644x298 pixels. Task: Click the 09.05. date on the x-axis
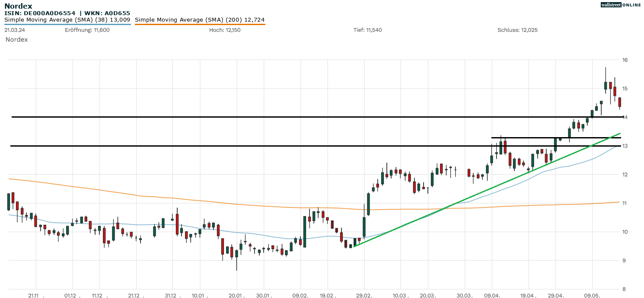pyautogui.click(x=592, y=296)
